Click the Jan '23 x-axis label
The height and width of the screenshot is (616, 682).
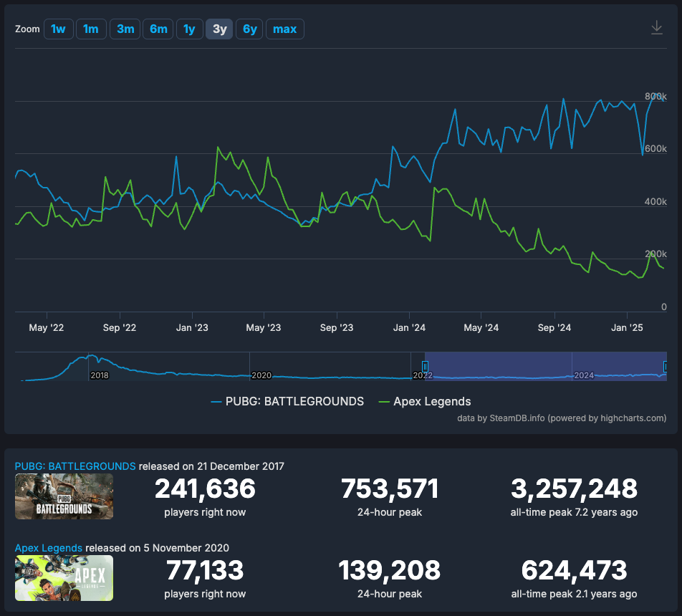[x=192, y=327]
